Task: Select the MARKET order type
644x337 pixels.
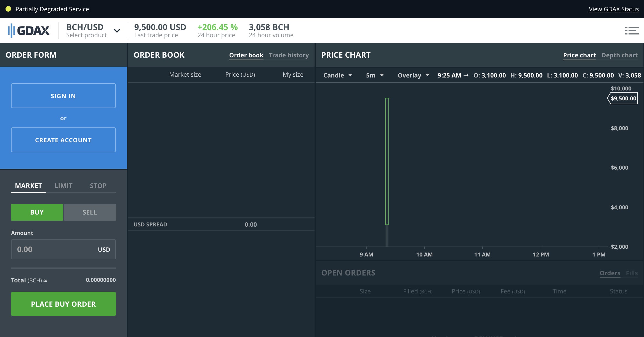Action: [x=28, y=186]
